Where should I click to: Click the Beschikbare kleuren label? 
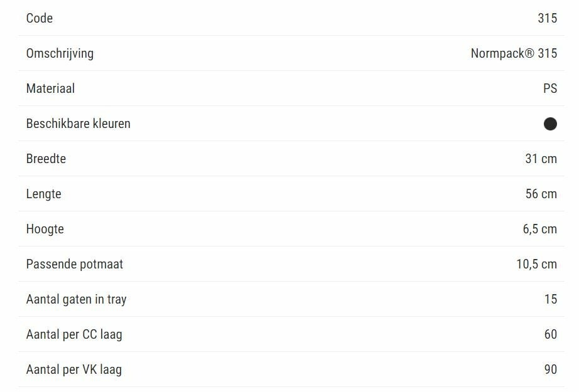78,124
